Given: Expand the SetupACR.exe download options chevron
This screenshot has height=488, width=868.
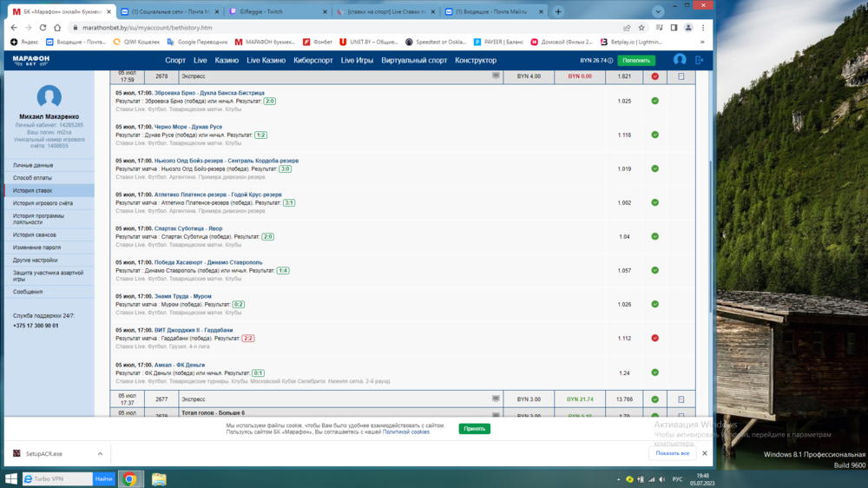Looking at the screenshot, I should 100,453.
